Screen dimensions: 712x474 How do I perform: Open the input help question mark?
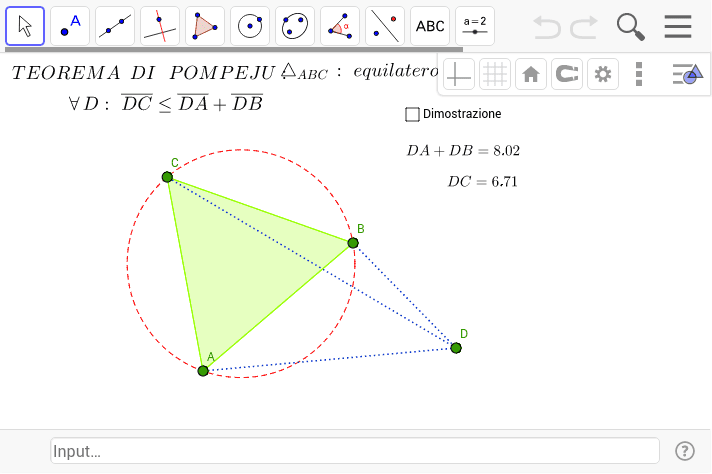pos(685,451)
